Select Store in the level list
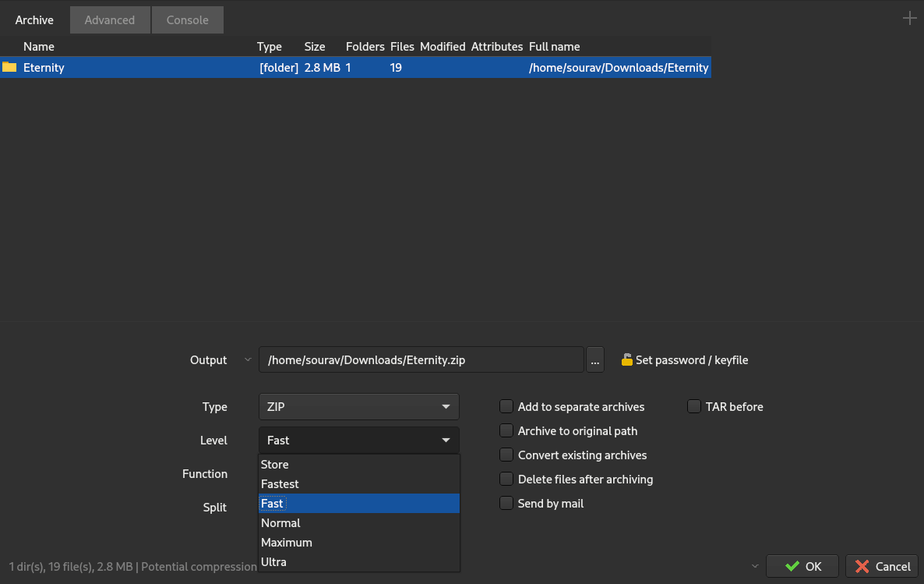This screenshot has width=924, height=584. [275, 464]
